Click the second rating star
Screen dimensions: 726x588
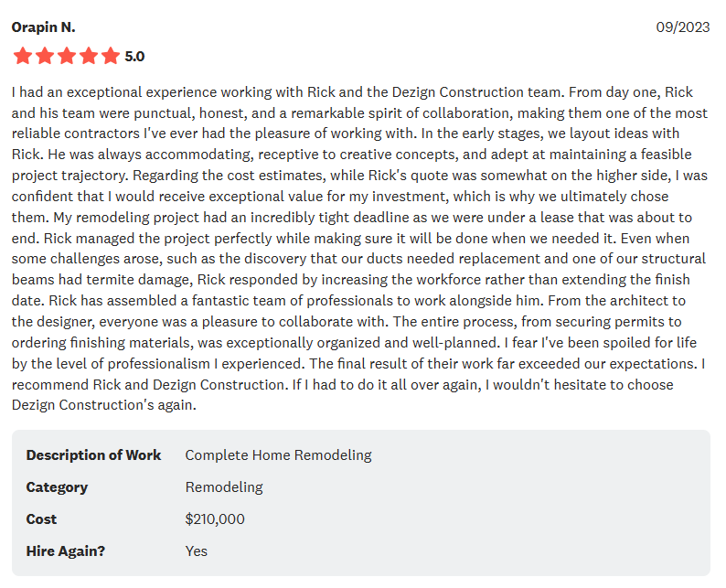click(44, 56)
